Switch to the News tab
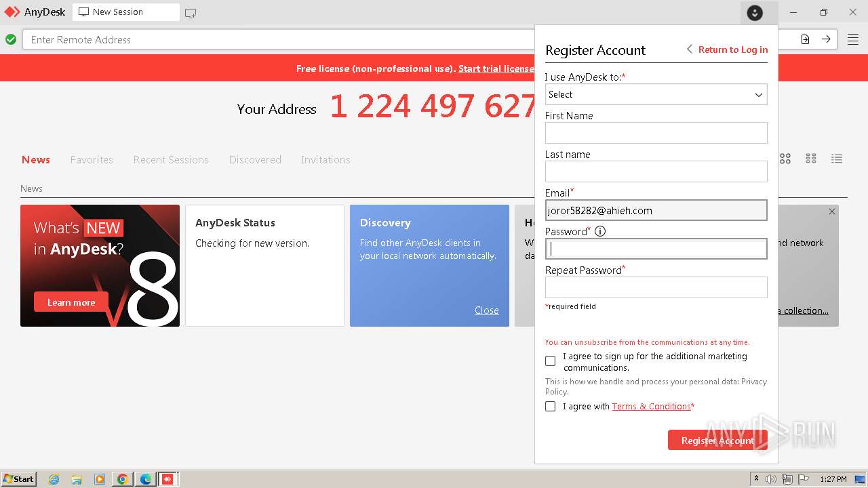The image size is (868, 488). pyautogui.click(x=36, y=160)
